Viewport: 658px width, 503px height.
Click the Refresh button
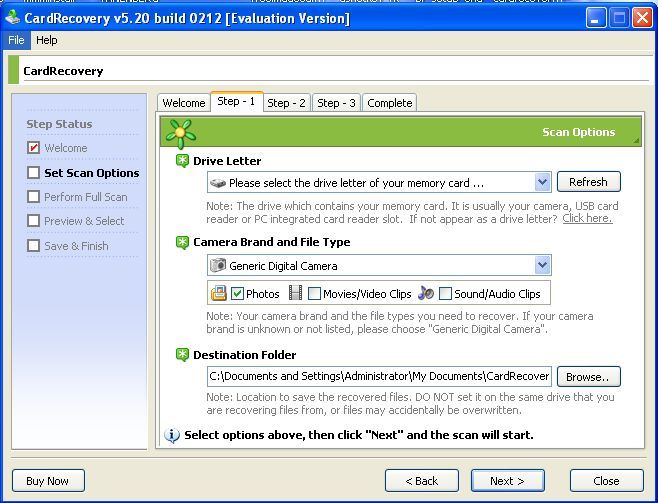[x=588, y=182]
